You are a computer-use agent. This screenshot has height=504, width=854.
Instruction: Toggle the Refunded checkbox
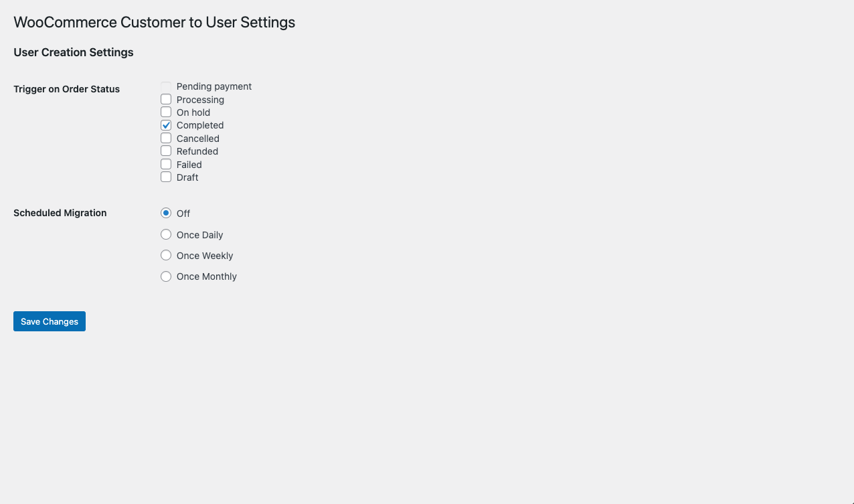coord(166,151)
